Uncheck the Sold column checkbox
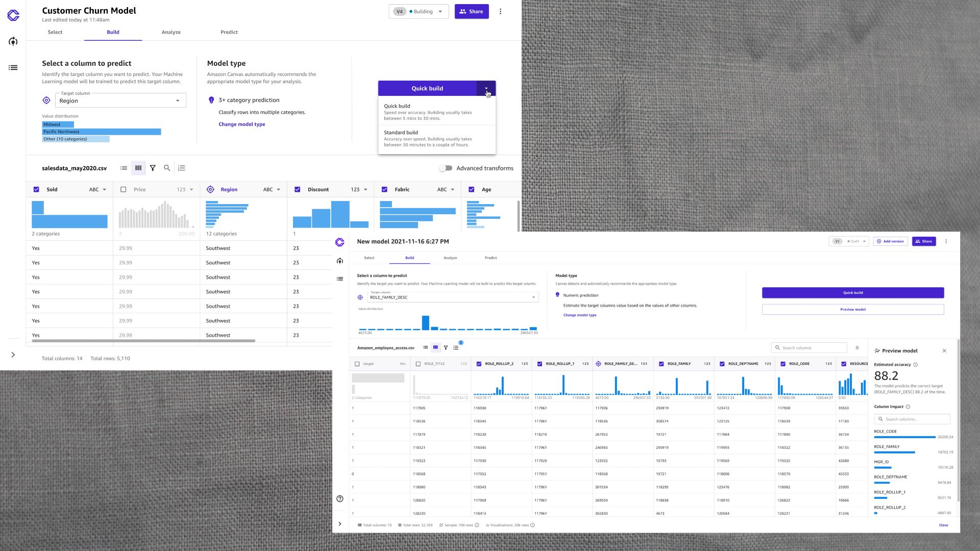The height and width of the screenshot is (551, 980). coord(36,189)
